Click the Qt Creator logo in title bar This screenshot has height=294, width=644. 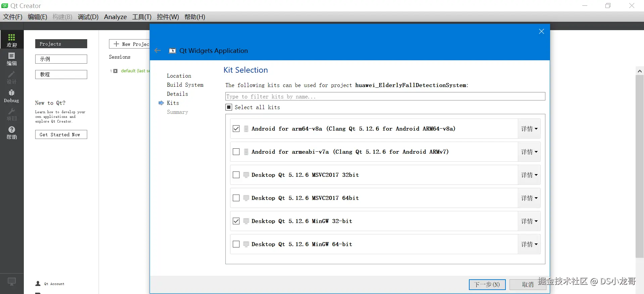[x=5, y=6]
